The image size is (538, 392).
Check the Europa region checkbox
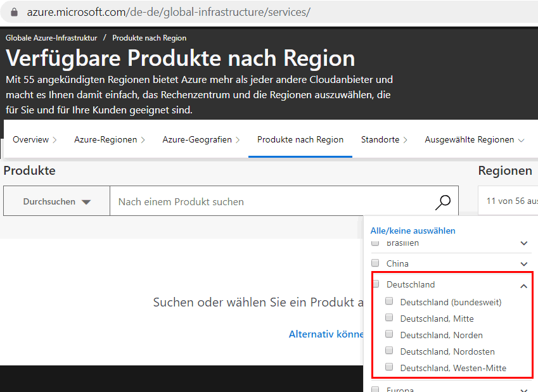pos(375,389)
